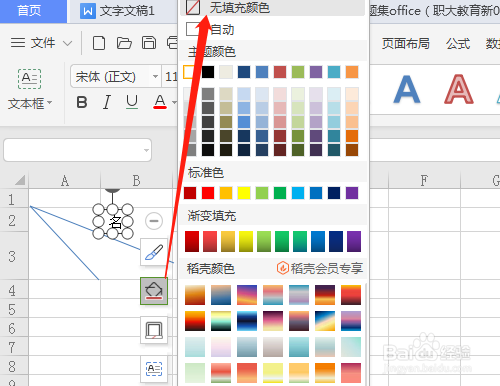Click the open folder icon
500x386 pixels.
(124, 43)
